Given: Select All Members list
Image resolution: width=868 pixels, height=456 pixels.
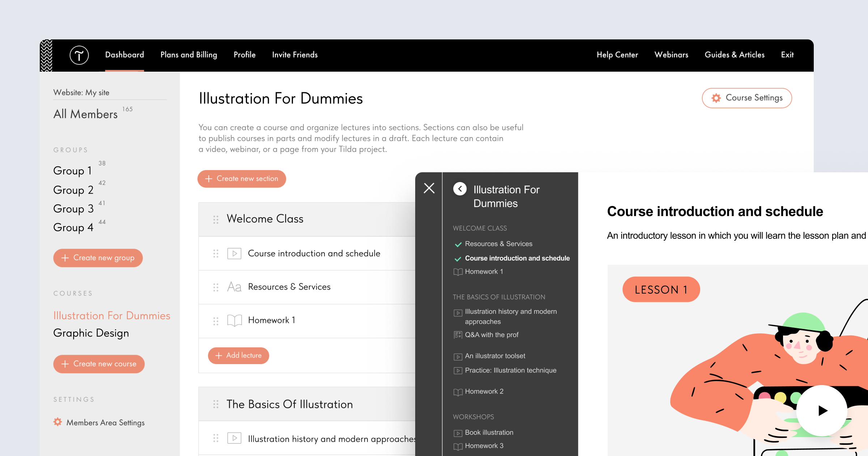Looking at the screenshot, I should [85, 114].
